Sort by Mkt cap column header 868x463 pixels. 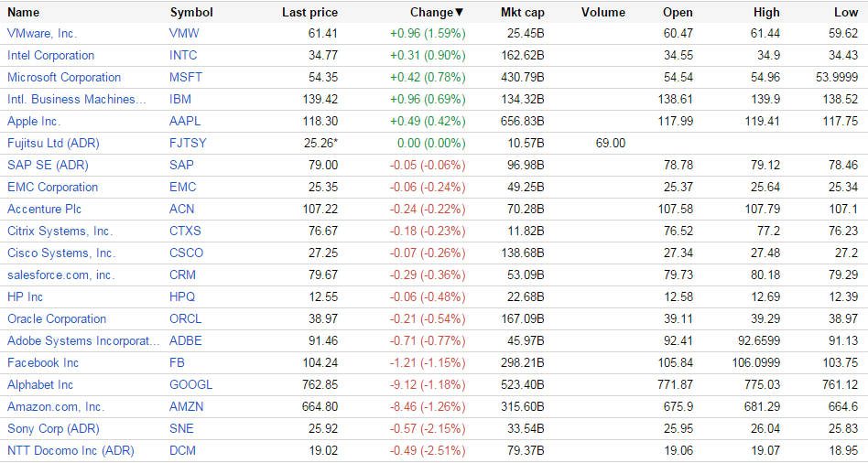[523, 13]
